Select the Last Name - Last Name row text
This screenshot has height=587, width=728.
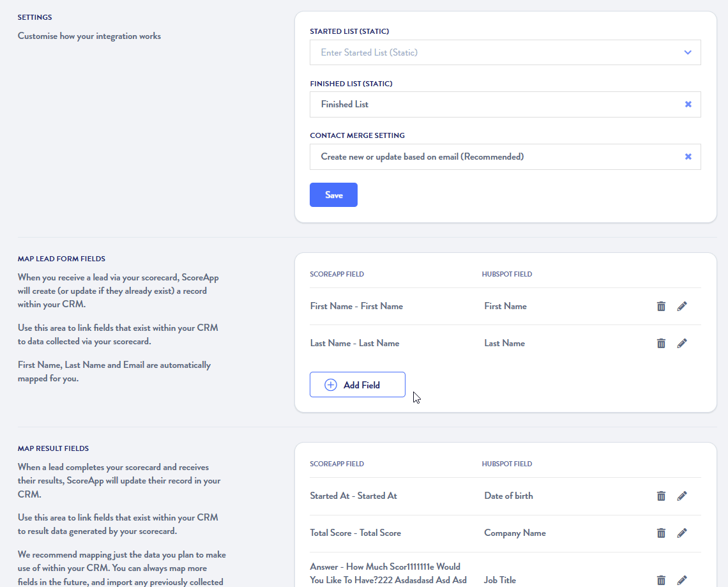[354, 343]
